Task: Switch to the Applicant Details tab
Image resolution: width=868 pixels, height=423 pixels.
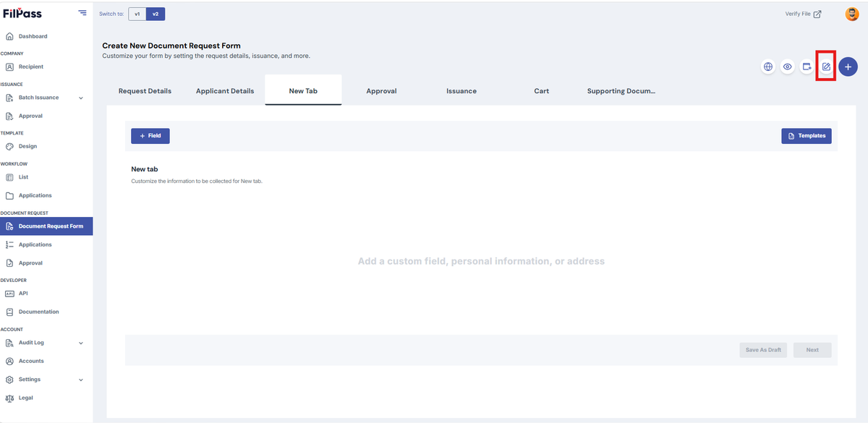Action: (x=225, y=91)
